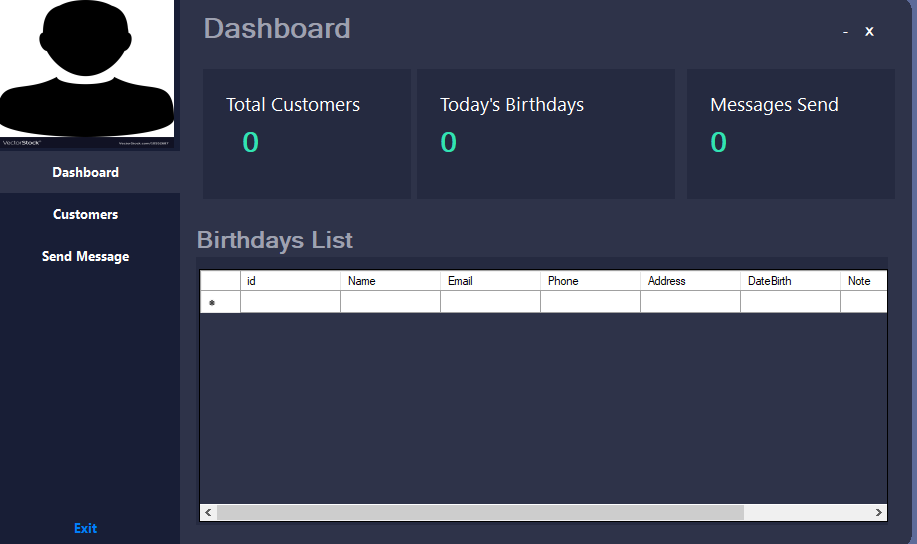Click the empty Address cell in new row
This screenshot has width=917, height=544.
(690, 302)
